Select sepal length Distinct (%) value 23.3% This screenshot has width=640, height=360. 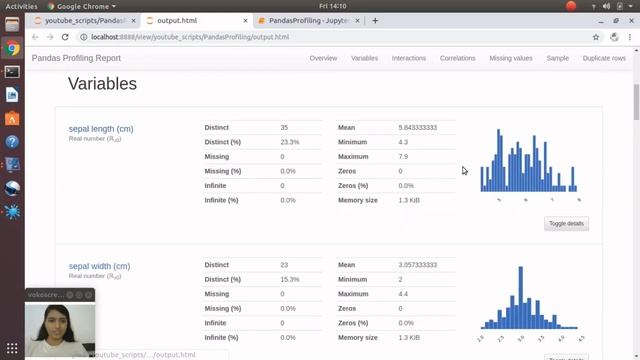tap(290, 142)
